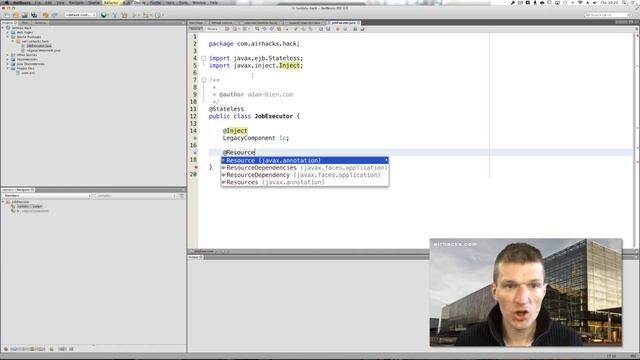The image size is (640, 360).
Task: Select LegacyComponent.java in Projects tree
Action: tap(43, 50)
